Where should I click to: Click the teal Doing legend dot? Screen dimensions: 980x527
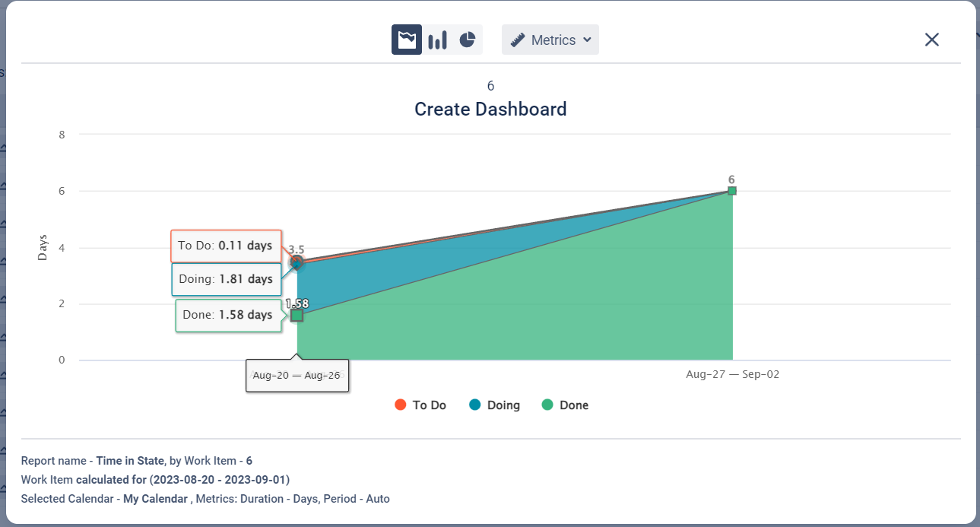click(475, 405)
